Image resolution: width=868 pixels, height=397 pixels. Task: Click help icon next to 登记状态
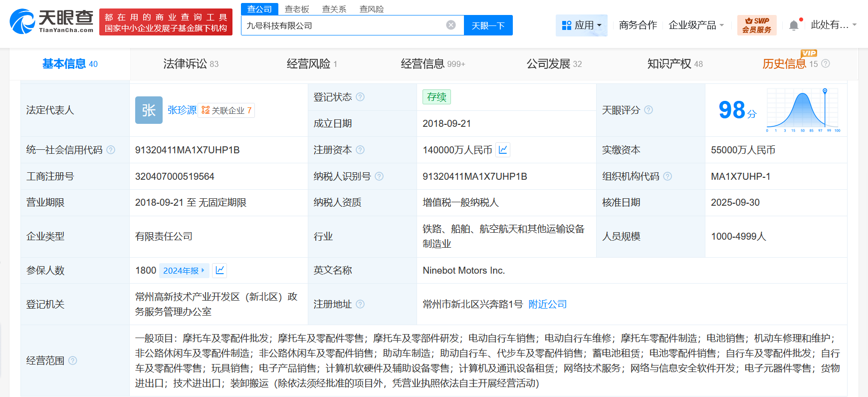[x=360, y=97]
